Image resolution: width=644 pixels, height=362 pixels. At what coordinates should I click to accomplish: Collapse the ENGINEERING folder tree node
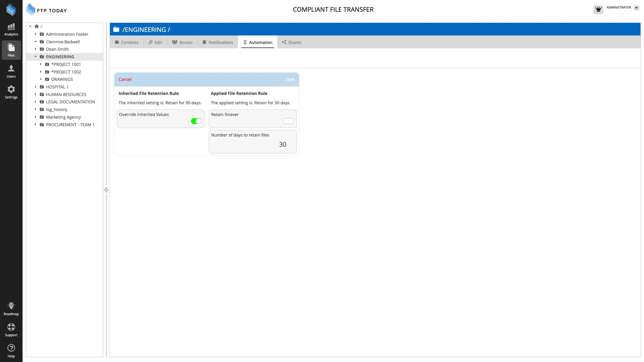(35, 57)
